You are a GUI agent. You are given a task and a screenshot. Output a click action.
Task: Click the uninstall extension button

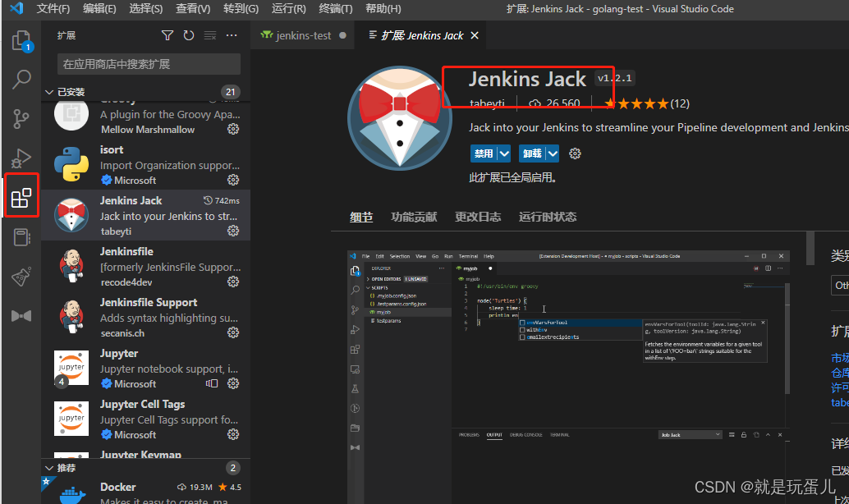tap(532, 153)
